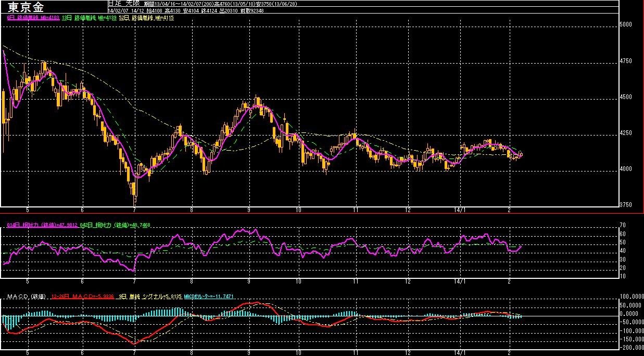Click month 5 label under the MACD panel
This screenshot has width=644, height=356.
27,353
